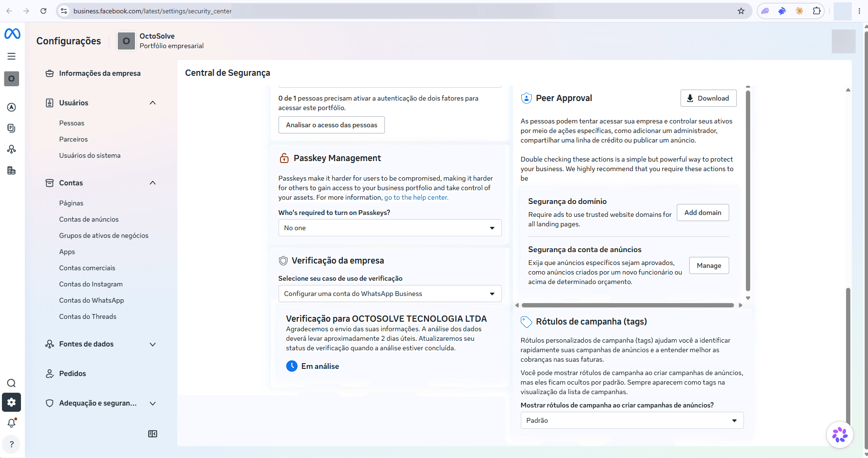Expand the Fontes de dados section
This screenshot has height=458, width=868.
153,344
